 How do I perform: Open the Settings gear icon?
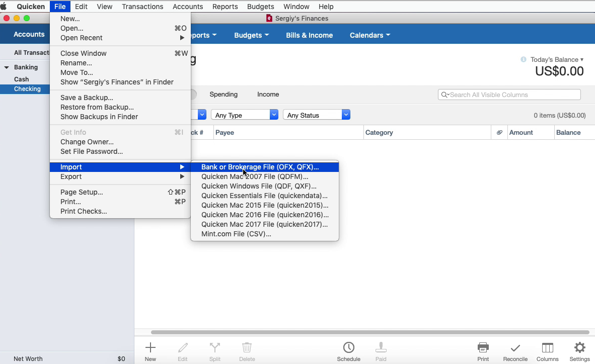pos(580,347)
